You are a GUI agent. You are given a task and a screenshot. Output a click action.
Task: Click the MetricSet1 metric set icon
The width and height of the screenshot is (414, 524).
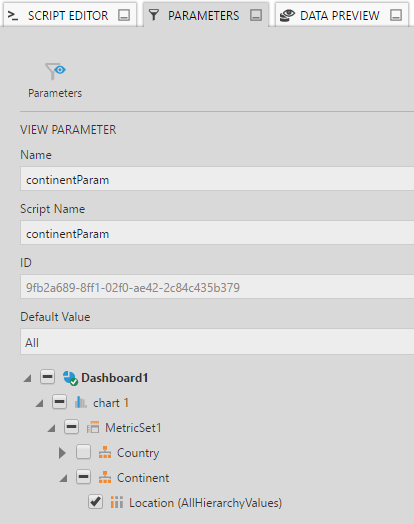click(x=93, y=427)
